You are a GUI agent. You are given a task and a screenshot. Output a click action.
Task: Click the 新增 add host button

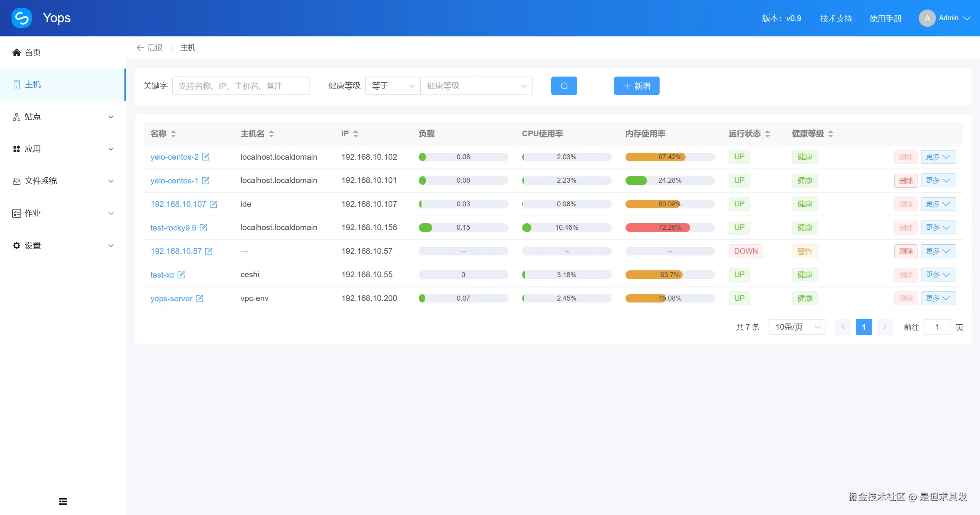(636, 85)
